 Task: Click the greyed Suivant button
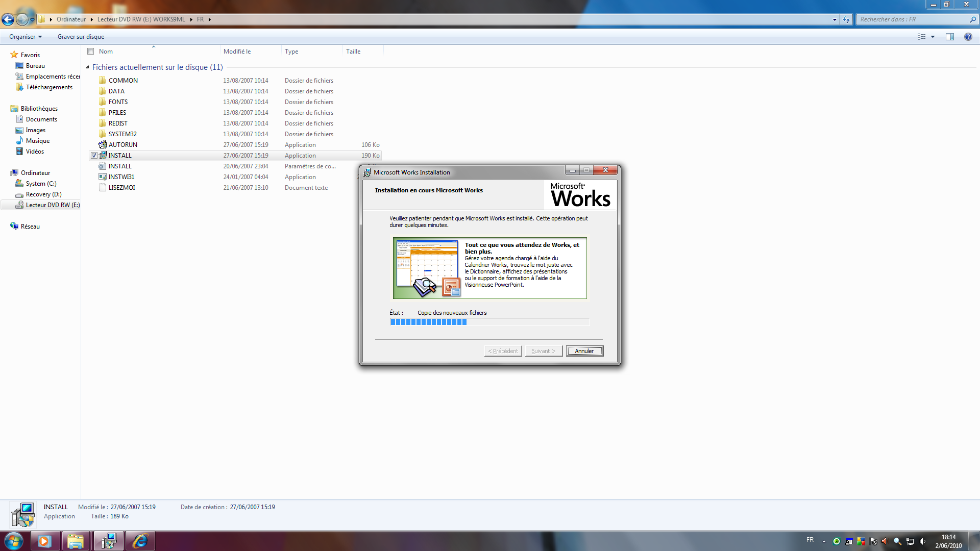pyautogui.click(x=544, y=351)
